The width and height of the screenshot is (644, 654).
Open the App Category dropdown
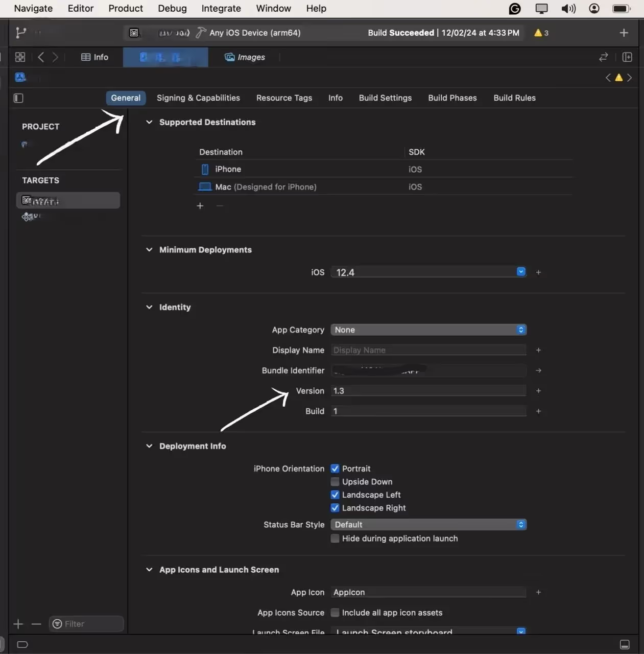click(428, 330)
